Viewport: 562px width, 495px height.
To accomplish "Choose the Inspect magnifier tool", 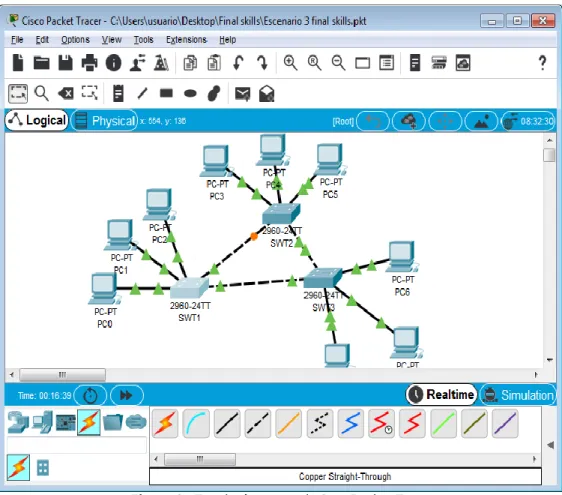I will click(x=42, y=94).
